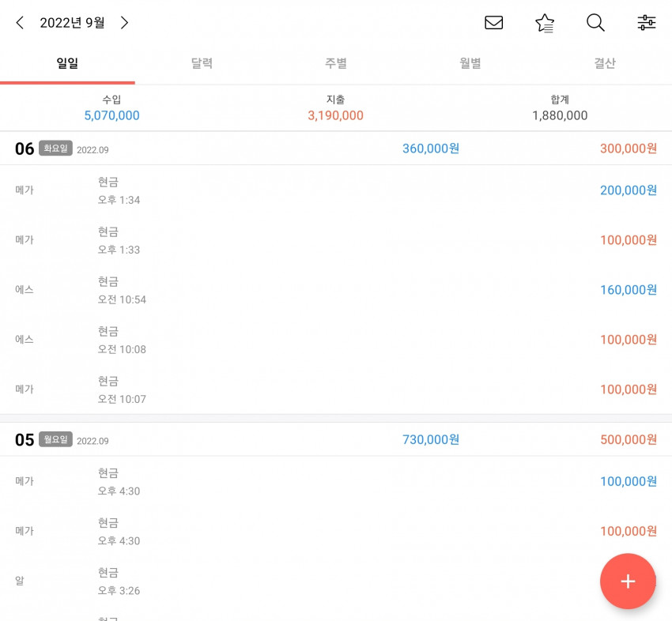Image resolution: width=672 pixels, height=621 pixels.
Task: Switch to the 월별 tab
Action: 470,63
